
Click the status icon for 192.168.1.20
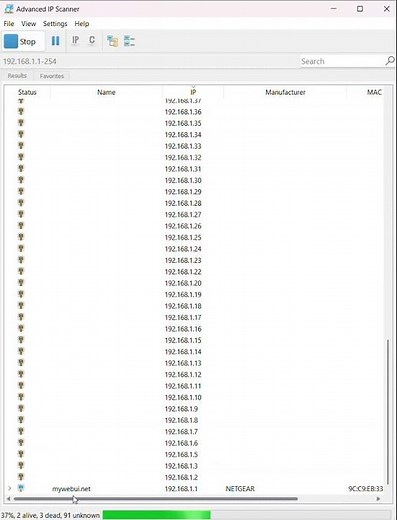point(21,283)
